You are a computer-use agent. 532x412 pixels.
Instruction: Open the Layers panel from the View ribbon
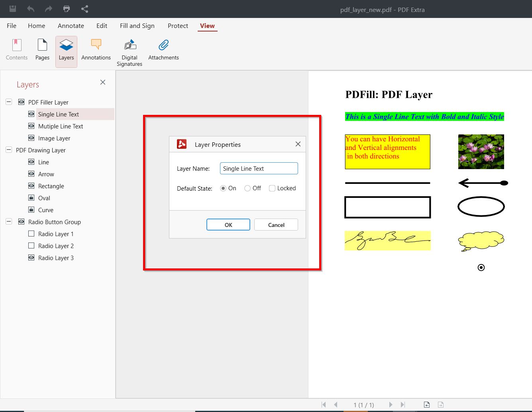click(66, 50)
